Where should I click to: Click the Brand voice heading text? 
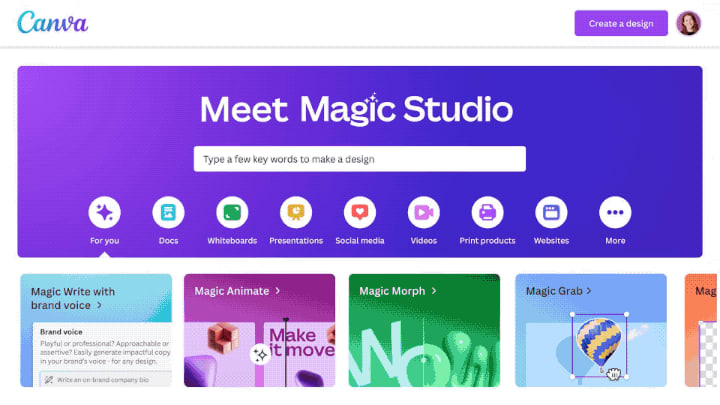click(61, 332)
